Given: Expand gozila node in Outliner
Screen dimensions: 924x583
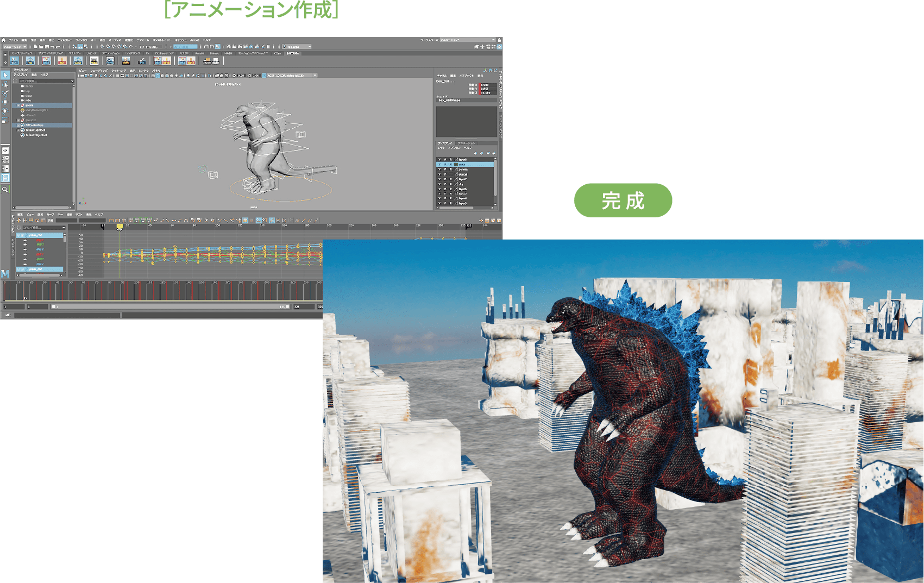Looking at the screenshot, I should coord(18,105).
